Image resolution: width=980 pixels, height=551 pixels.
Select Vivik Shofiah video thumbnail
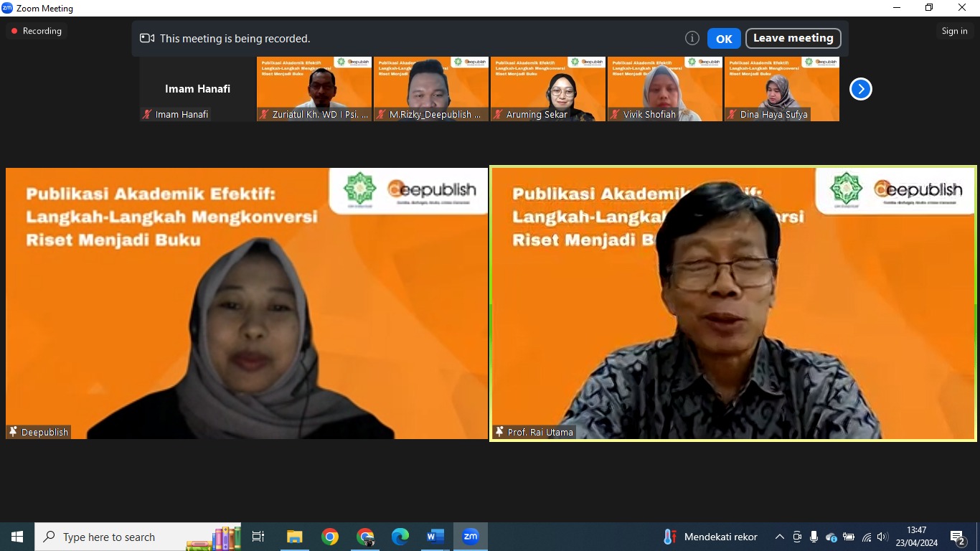665,89
